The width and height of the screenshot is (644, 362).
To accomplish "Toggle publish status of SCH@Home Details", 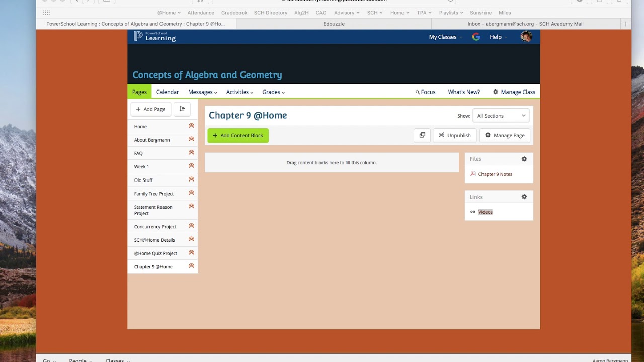I will tap(191, 239).
